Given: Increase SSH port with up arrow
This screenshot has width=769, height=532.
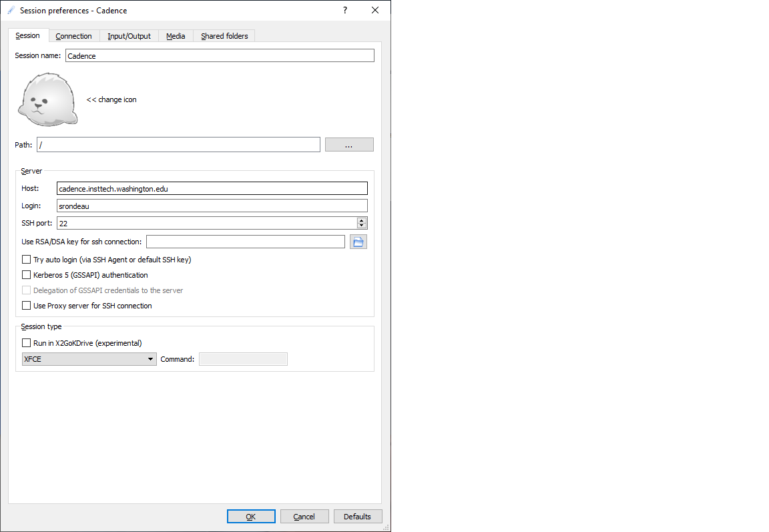Looking at the screenshot, I should [361, 220].
